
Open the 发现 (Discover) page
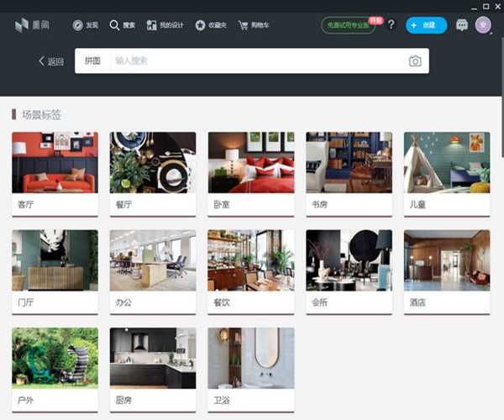pyautogui.click(x=85, y=25)
